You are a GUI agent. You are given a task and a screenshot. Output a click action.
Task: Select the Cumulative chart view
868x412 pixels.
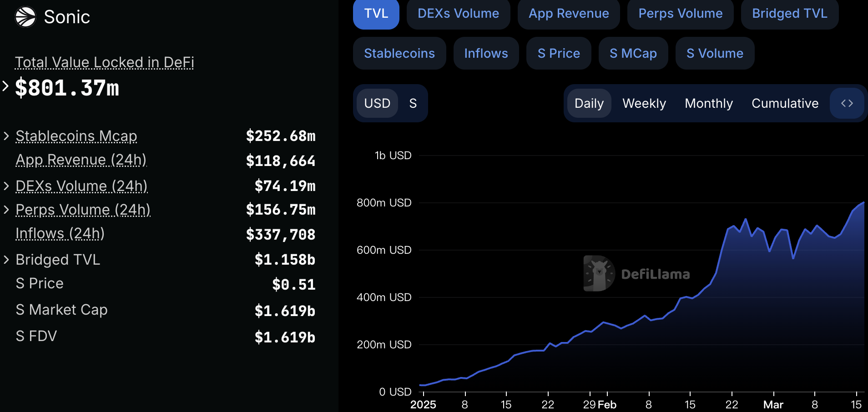785,103
